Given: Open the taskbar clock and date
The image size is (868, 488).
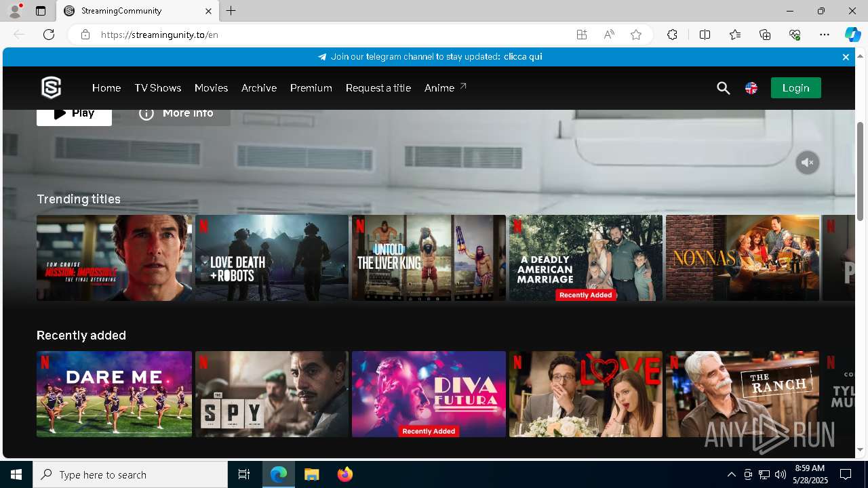Looking at the screenshot, I should click(810, 474).
